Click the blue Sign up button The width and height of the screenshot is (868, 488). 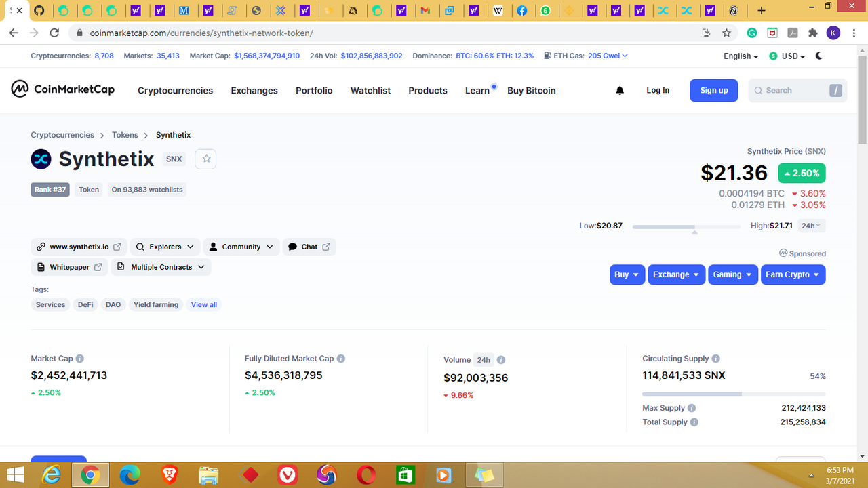point(714,90)
